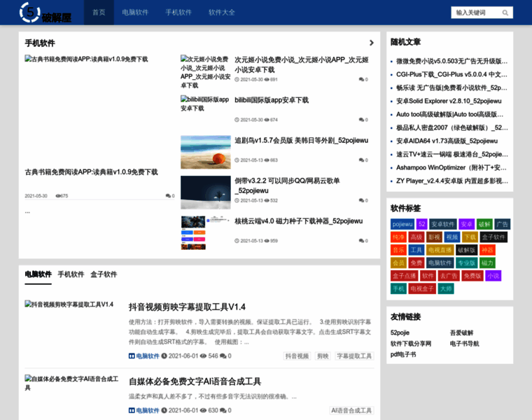Viewport: 532px width, 420px height.
Task: Click the 52破解屋 site logo
Action: (45, 13)
